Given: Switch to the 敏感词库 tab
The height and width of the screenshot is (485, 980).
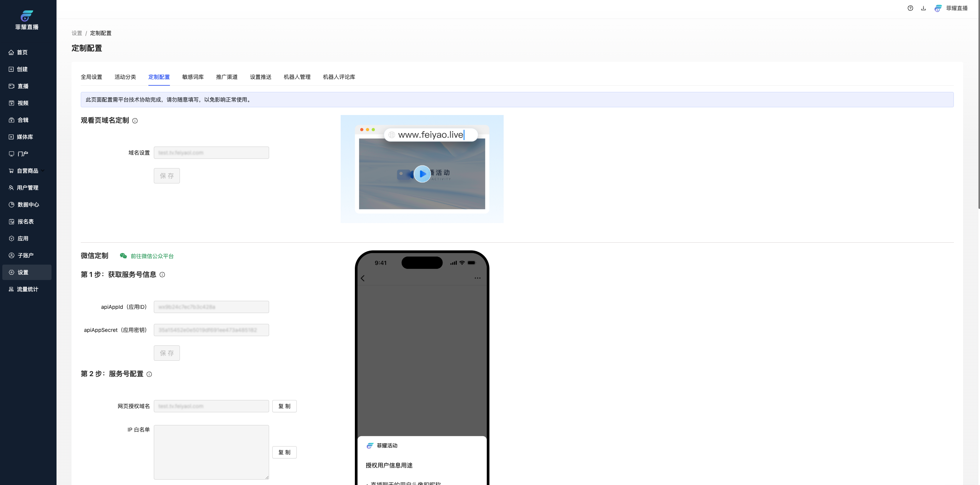Looking at the screenshot, I should (x=193, y=77).
